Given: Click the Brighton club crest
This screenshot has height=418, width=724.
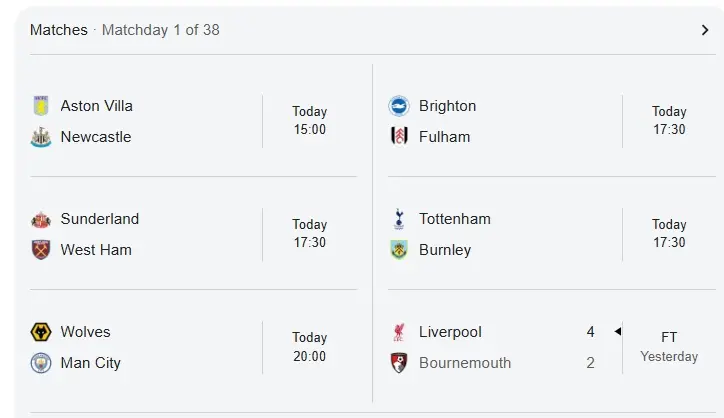Looking at the screenshot, I should 399,106.
